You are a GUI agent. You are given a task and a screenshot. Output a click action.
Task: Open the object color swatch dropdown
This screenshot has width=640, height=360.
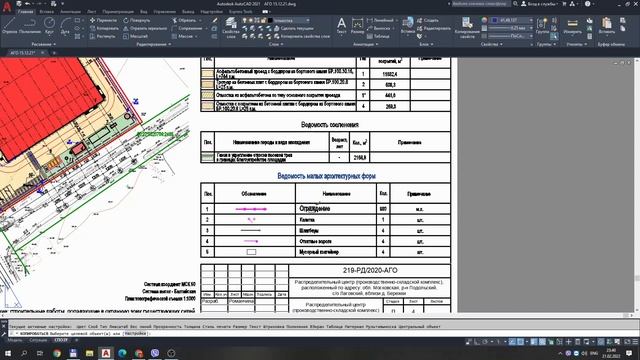[x=512, y=20]
